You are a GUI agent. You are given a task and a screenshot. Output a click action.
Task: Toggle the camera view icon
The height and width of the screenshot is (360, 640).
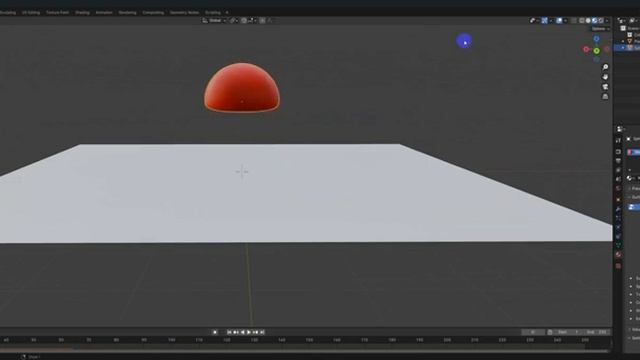click(x=605, y=87)
